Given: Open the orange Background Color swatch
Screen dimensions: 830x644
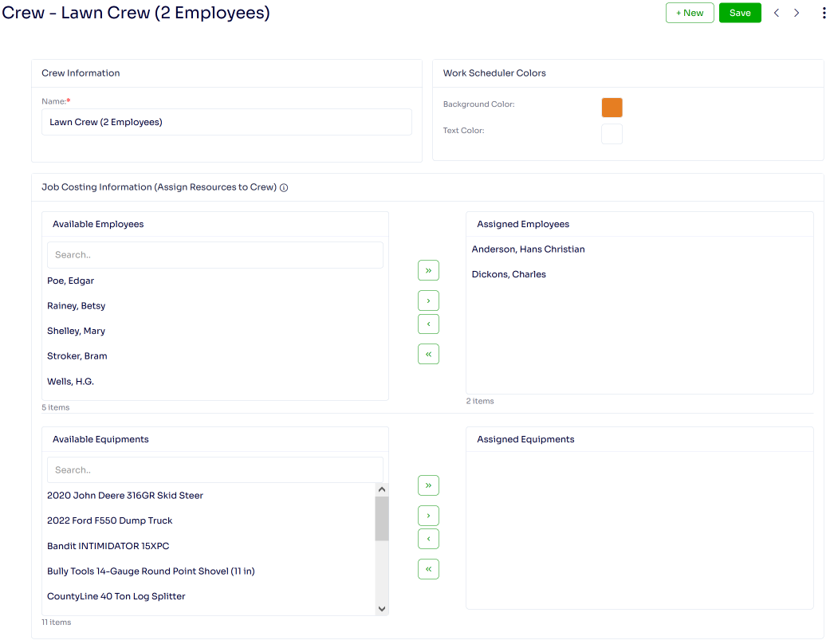Looking at the screenshot, I should (612, 108).
